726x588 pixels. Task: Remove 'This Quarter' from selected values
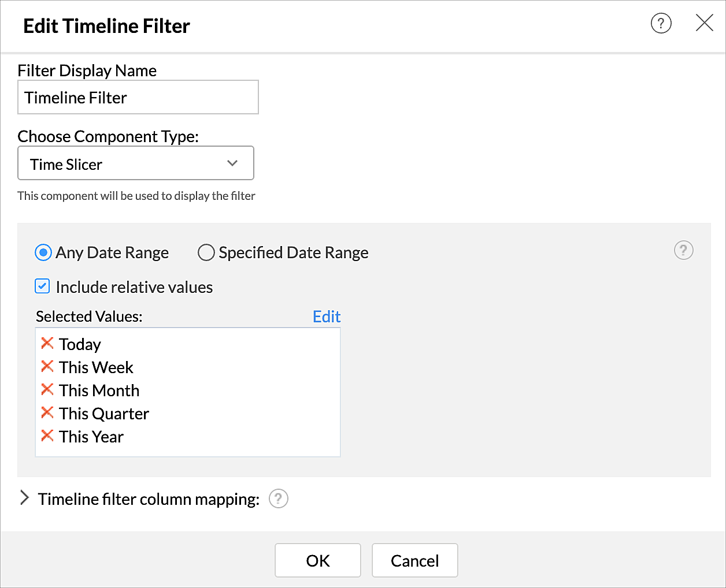47,413
